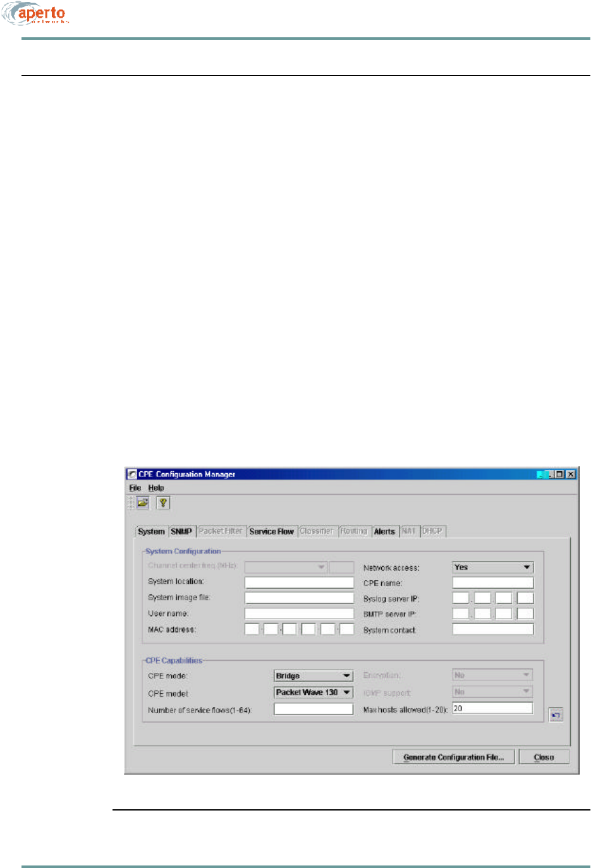This screenshot has width=591, height=868.
Task: Expand the CPE mode dropdown
Action: coord(314,676)
